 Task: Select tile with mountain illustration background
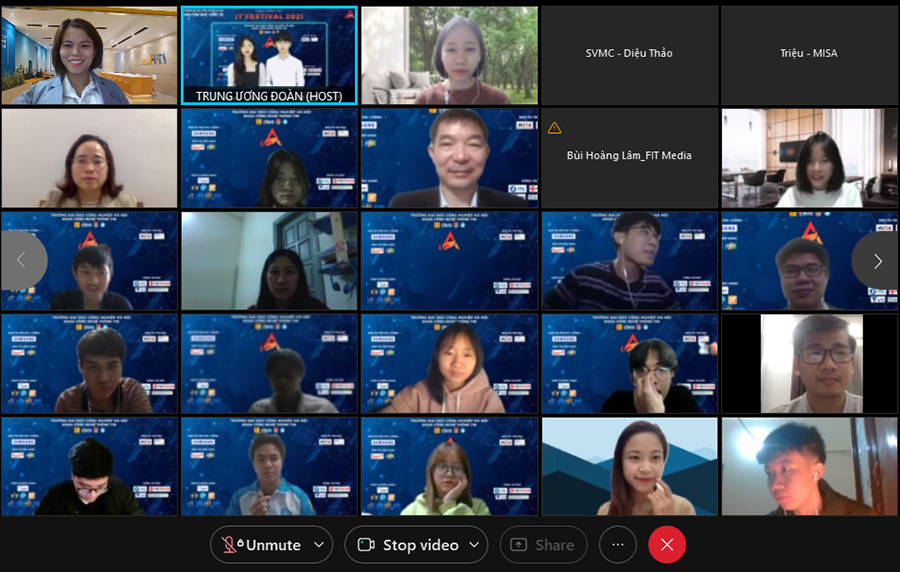click(x=629, y=466)
